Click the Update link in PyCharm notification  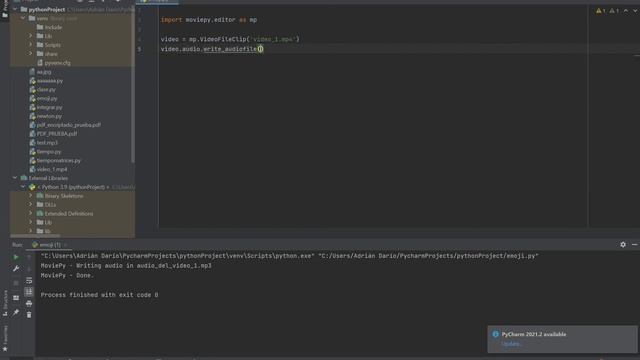click(511, 344)
